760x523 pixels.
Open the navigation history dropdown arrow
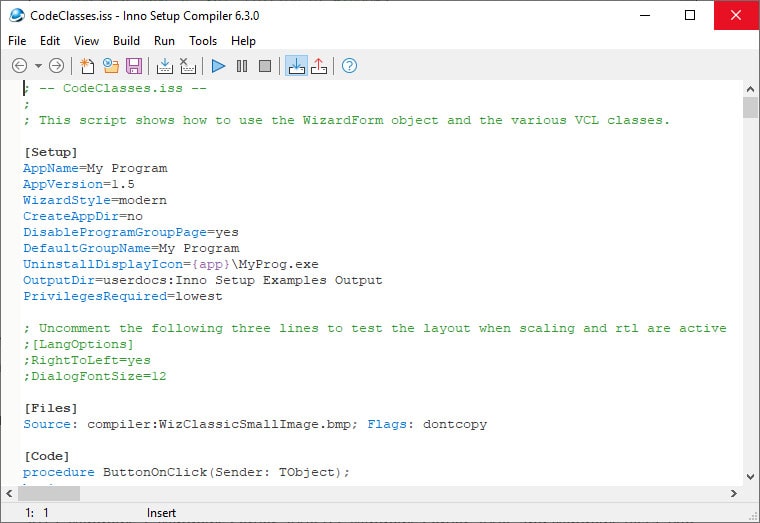pos(38,65)
